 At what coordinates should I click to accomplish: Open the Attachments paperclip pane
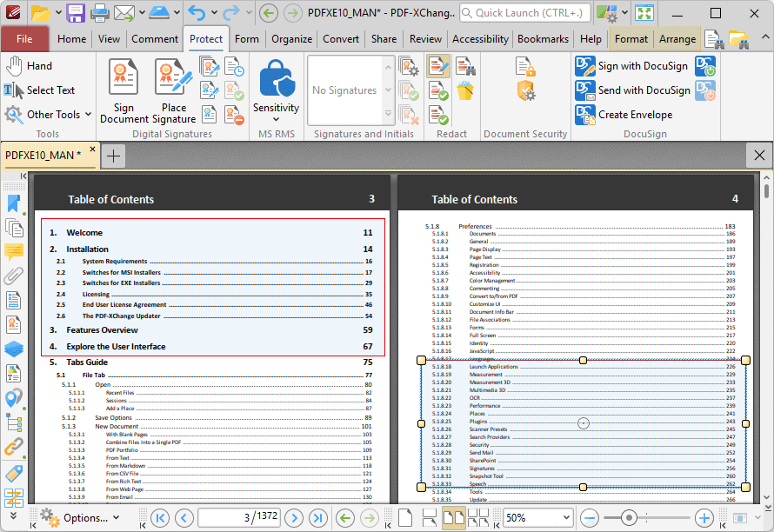pyautogui.click(x=14, y=276)
